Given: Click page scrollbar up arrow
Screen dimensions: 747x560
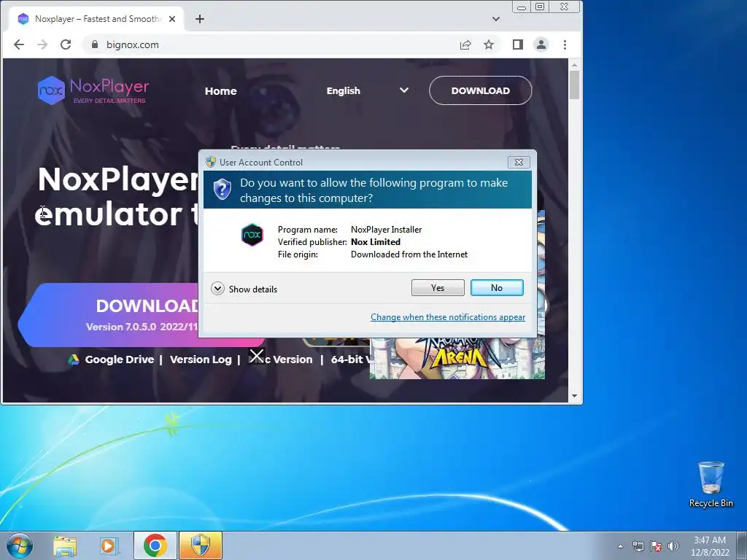Looking at the screenshot, I should tap(575, 64).
